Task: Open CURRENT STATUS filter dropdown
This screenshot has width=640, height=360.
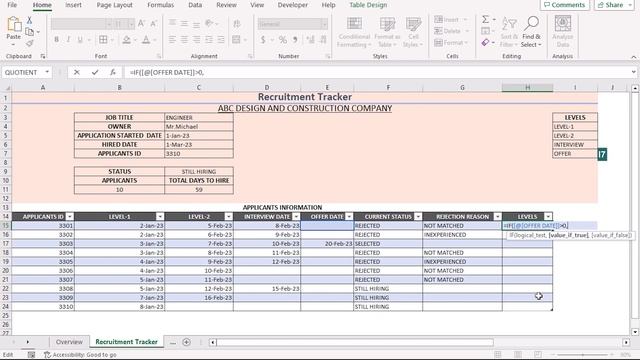Action: [x=418, y=217]
